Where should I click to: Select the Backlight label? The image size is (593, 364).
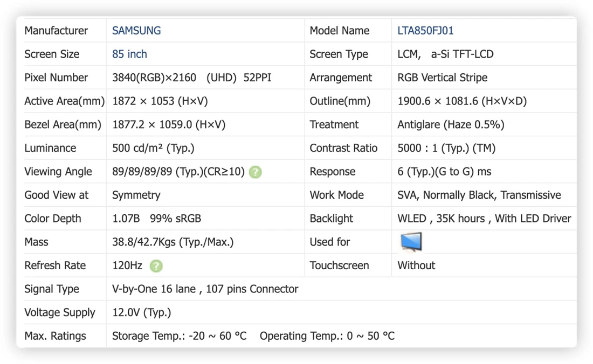tap(332, 219)
